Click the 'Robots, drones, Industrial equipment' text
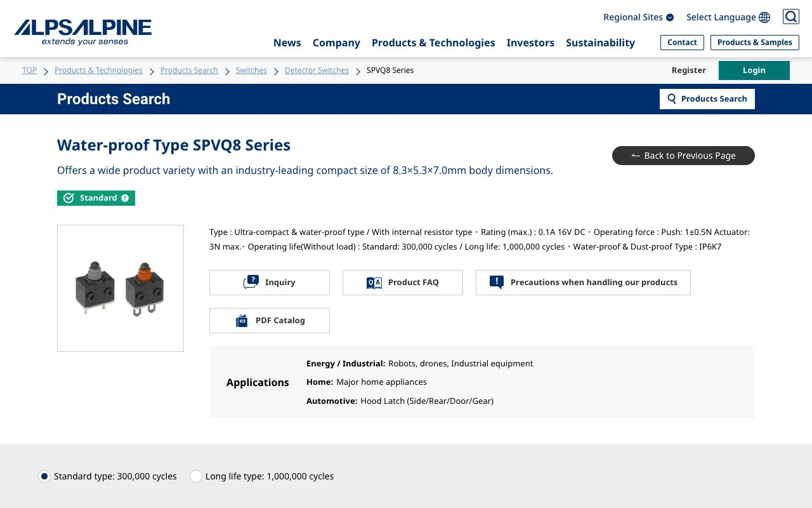The image size is (812, 508). tap(461, 364)
